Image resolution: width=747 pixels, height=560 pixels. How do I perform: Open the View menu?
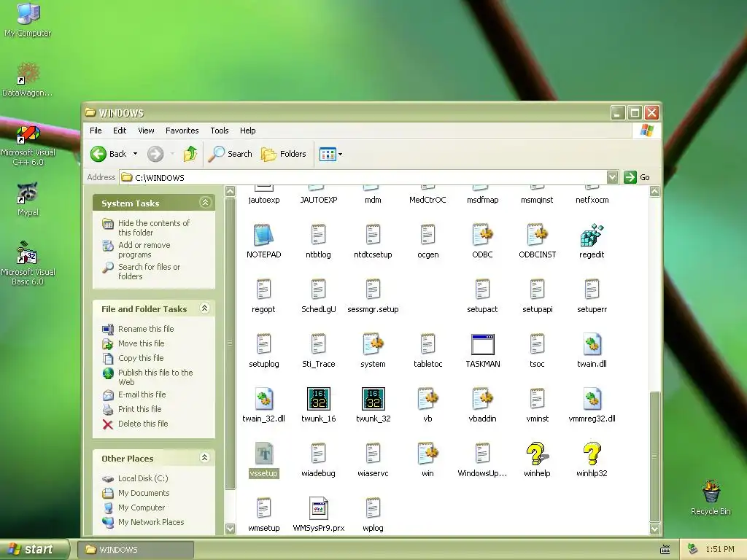click(x=146, y=131)
